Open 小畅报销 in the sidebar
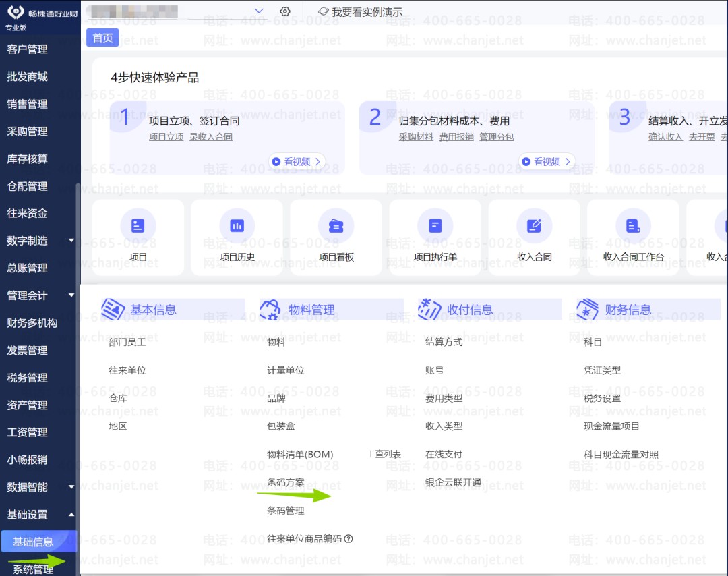 (x=28, y=459)
